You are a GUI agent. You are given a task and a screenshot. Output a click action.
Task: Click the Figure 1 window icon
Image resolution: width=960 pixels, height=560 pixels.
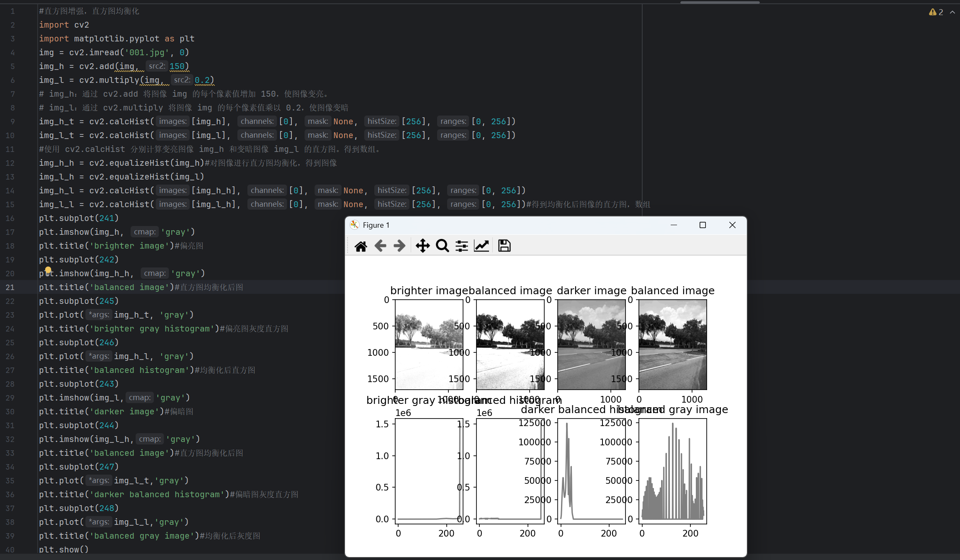pyautogui.click(x=355, y=225)
